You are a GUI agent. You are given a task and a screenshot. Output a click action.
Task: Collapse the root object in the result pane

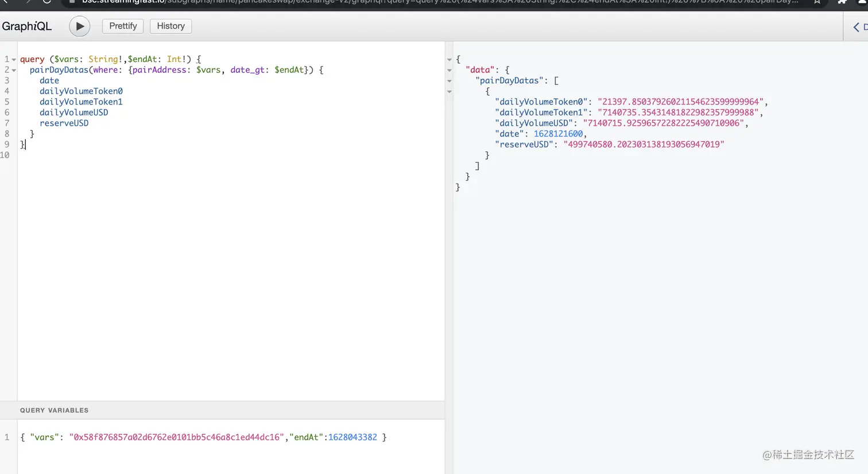(449, 60)
